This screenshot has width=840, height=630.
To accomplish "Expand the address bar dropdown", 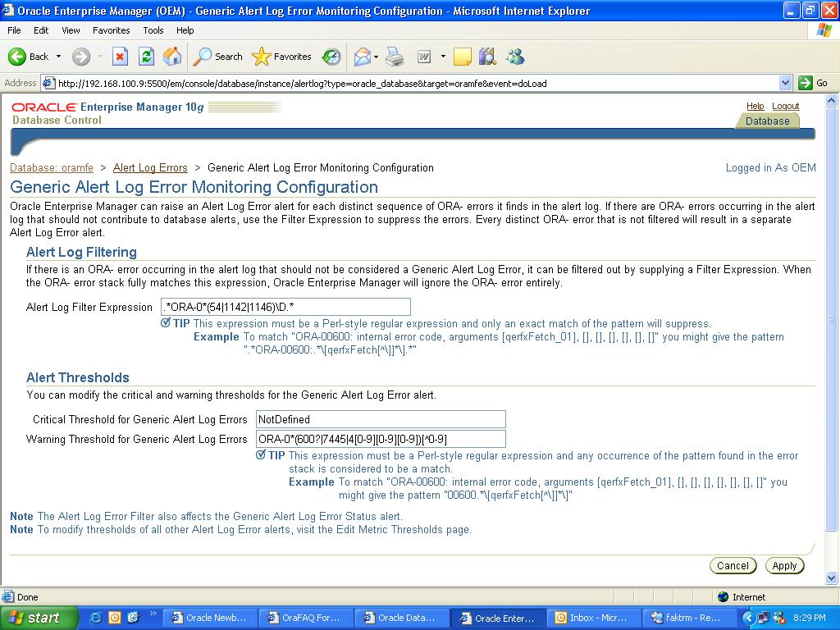I will pyautogui.click(x=785, y=83).
